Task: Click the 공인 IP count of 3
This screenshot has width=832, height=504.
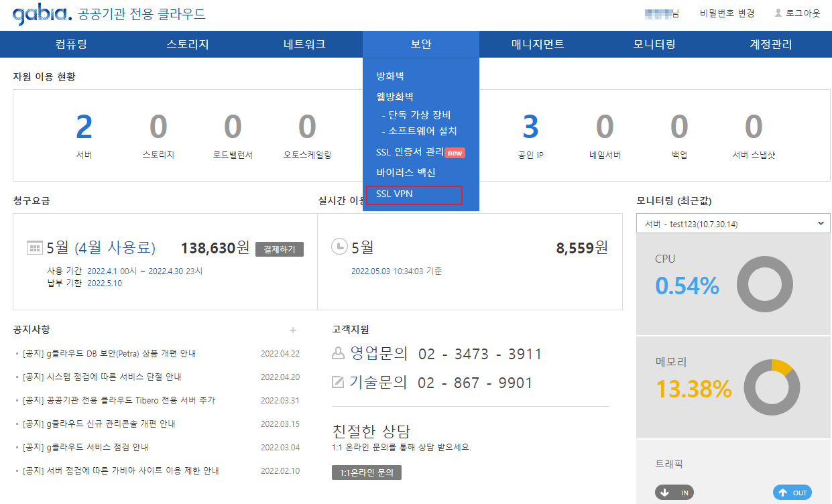Action: click(530, 127)
